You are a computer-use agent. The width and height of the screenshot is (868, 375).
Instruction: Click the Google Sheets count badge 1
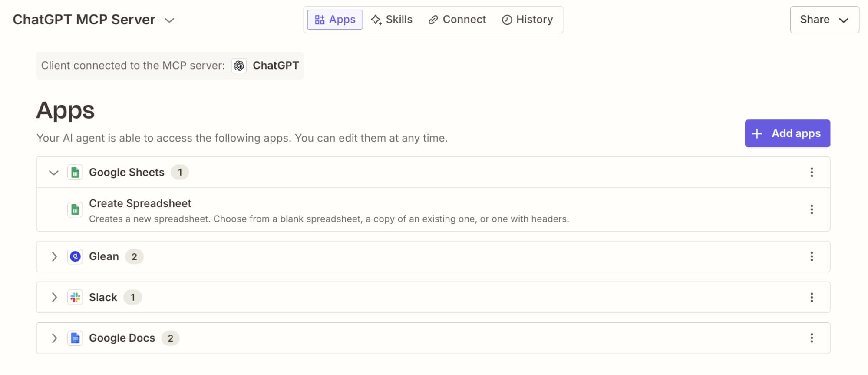(180, 173)
